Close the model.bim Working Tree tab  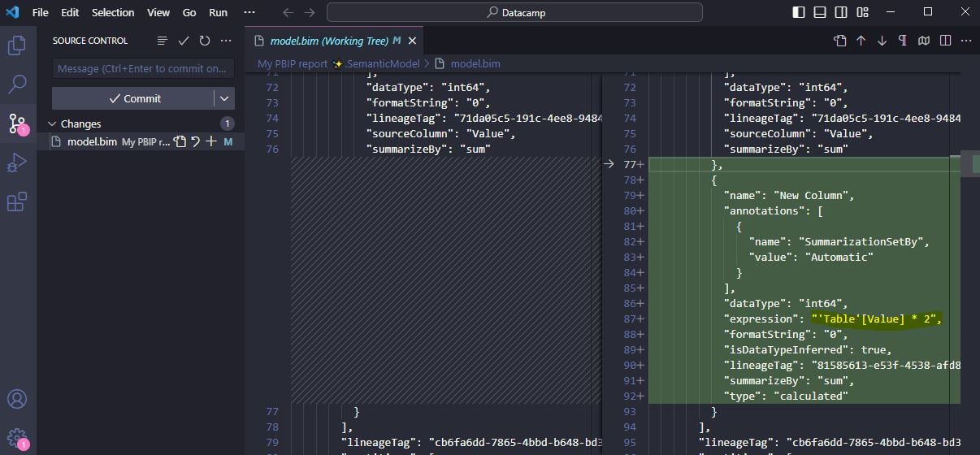tap(412, 41)
